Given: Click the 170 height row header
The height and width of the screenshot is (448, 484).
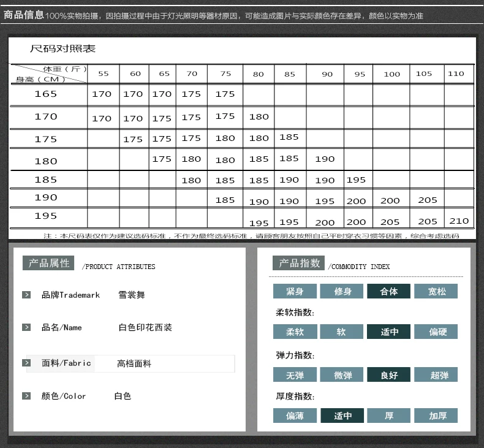Looking at the screenshot, I should [x=46, y=116].
